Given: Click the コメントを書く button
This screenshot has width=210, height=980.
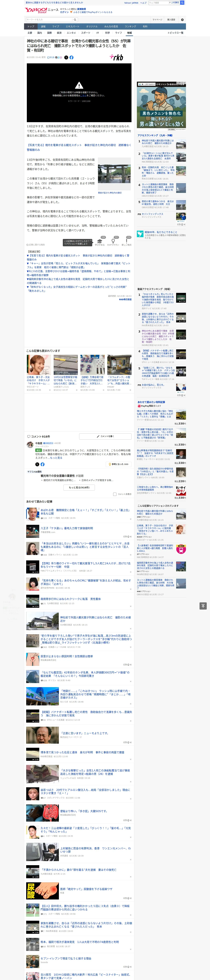Looking at the screenshot, I should point(105,436).
